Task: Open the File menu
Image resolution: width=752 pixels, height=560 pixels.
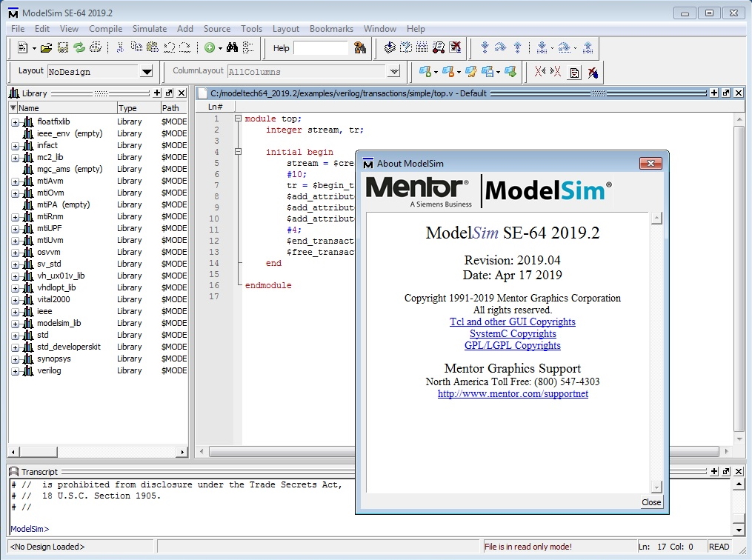Action: point(18,29)
